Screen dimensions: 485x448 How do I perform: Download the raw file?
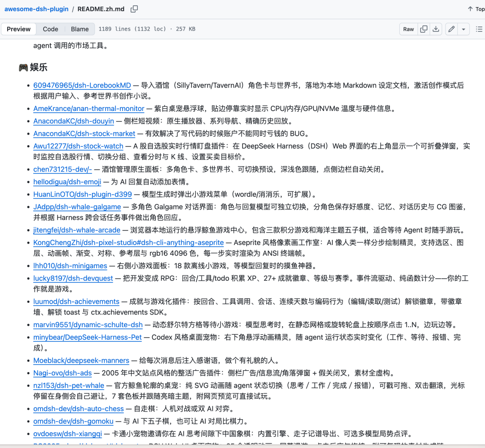tap(436, 29)
